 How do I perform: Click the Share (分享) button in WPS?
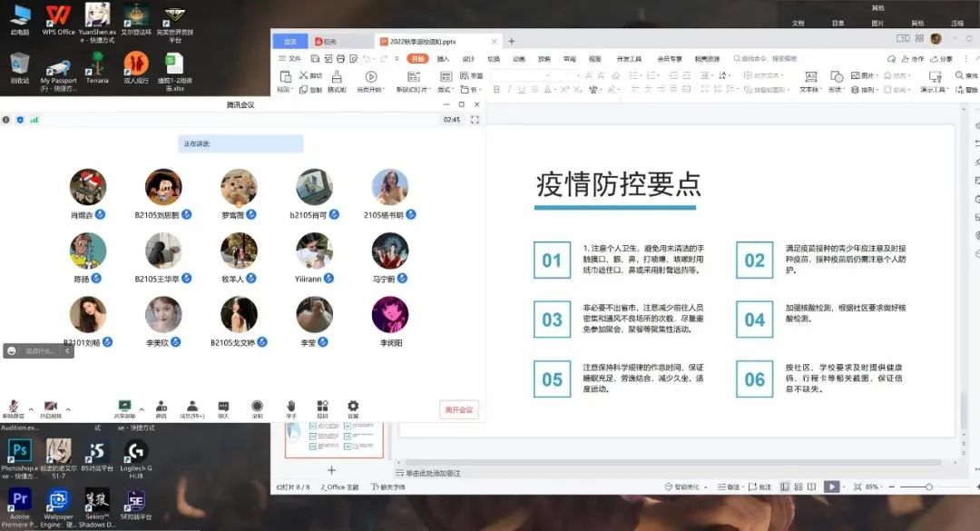[943, 59]
